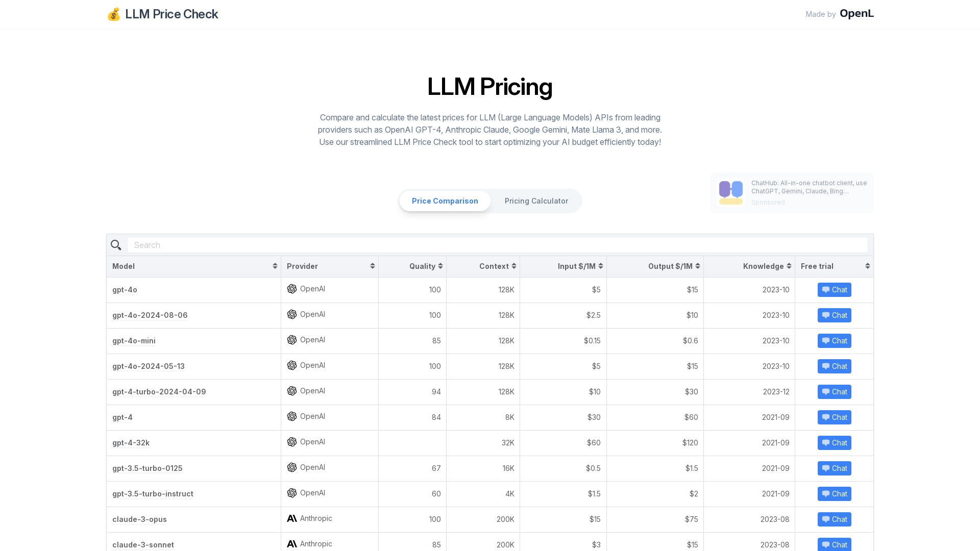This screenshot has height=551, width=980.
Task: Click the ChatHub sponsored ad icon
Action: [x=731, y=192]
